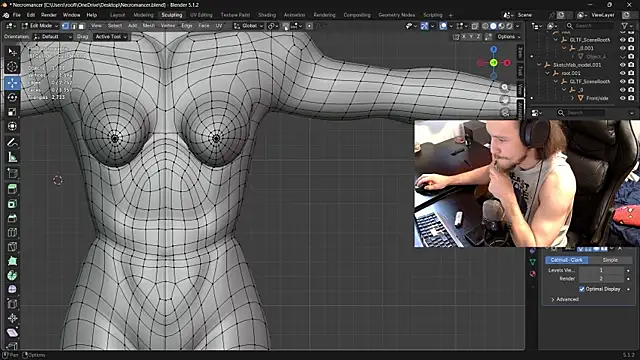
Task: Switch to wireframe shading
Action: 485,26
